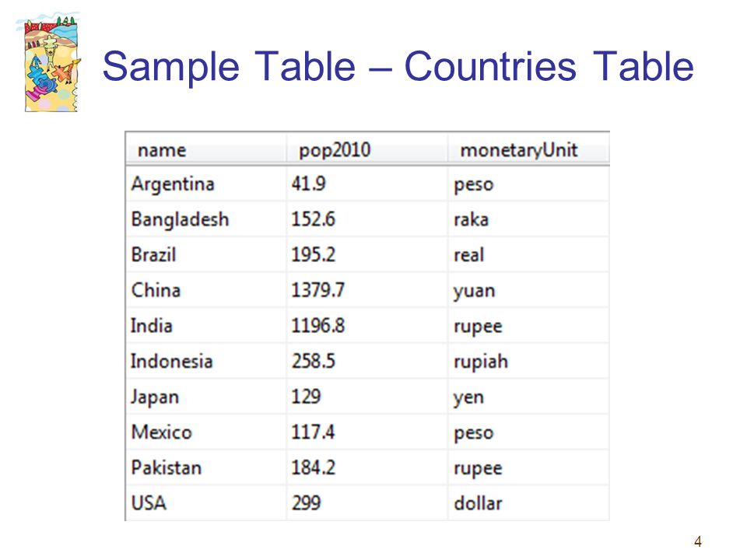Click the China name cell

tap(205, 290)
